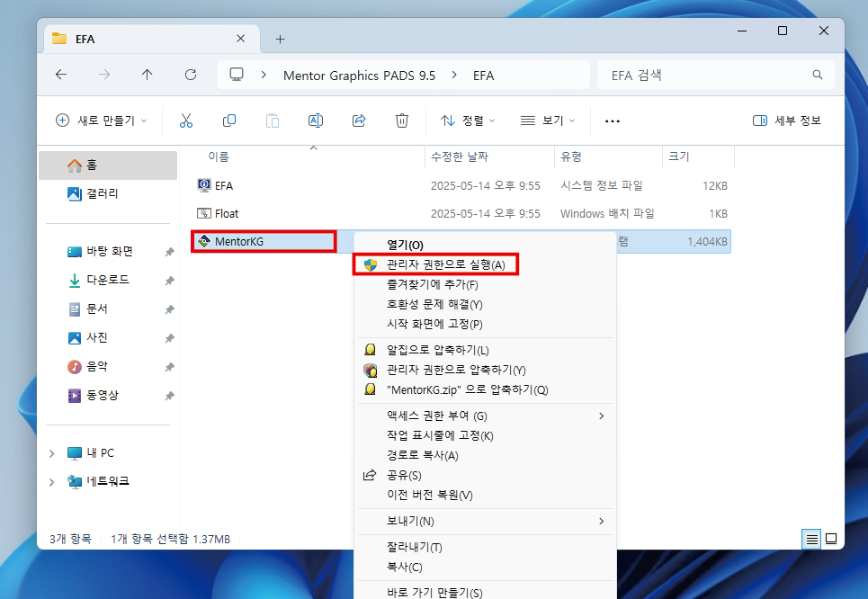This screenshot has width=868, height=599.
Task: Switch to large thumbnails view icon
Action: click(831, 539)
